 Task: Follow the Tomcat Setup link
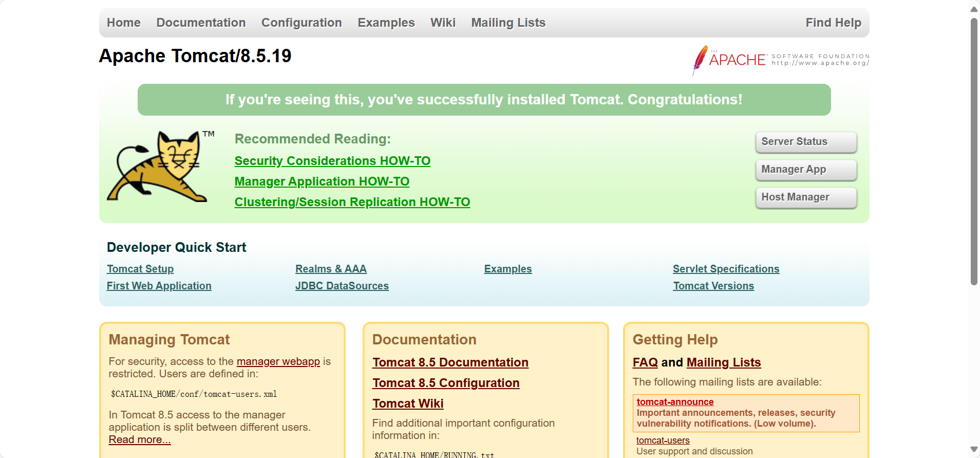pos(140,269)
